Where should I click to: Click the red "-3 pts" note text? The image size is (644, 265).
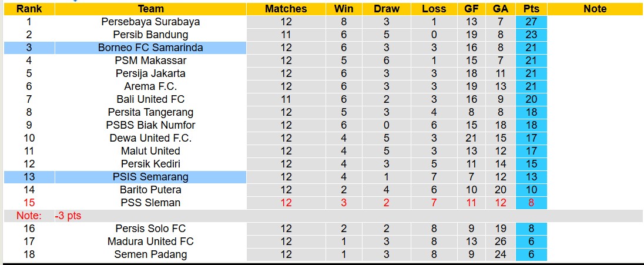pos(68,216)
